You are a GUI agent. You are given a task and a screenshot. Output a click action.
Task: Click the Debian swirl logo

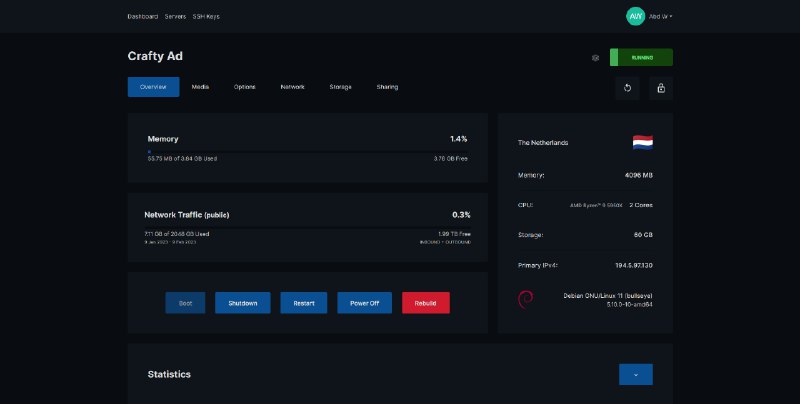tap(526, 299)
